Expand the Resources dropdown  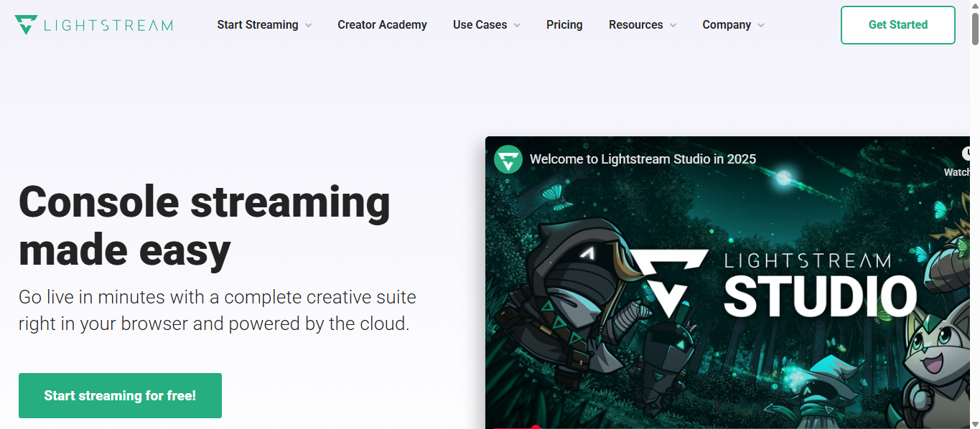click(x=642, y=24)
